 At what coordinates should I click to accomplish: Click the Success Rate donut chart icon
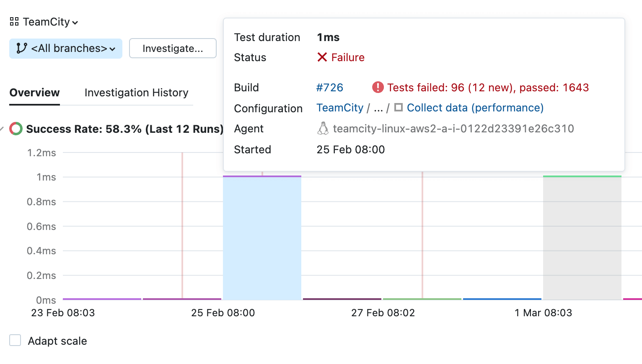pyautogui.click(x=16, y=129)
